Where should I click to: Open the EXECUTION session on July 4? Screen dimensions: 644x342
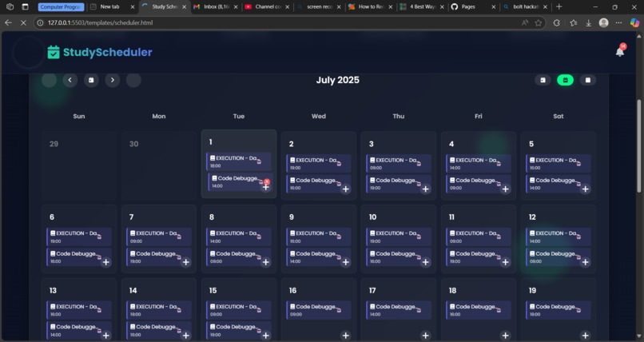[x=479, y=163]
